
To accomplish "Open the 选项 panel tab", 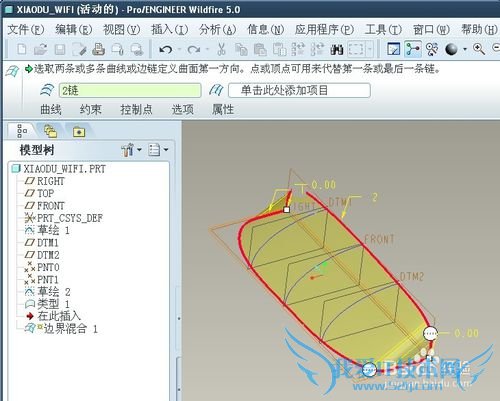I will (183, 109).
